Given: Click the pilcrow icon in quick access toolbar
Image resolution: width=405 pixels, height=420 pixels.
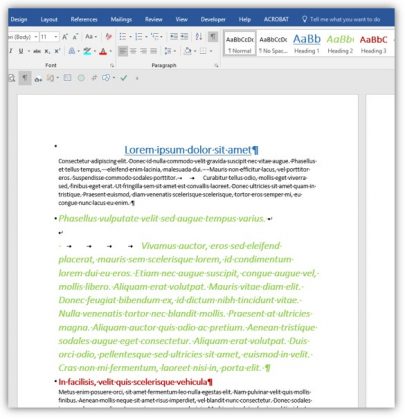Looking at the screenshot, I should 25,78.
